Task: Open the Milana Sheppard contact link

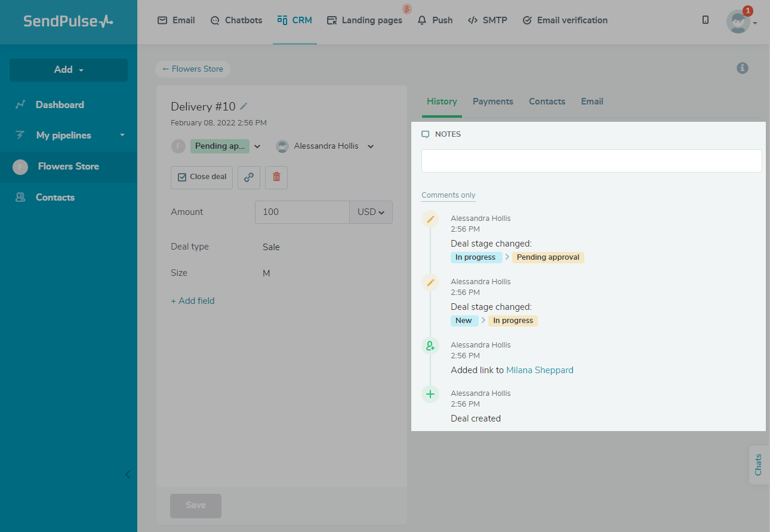Action: [x=540, y=370]
